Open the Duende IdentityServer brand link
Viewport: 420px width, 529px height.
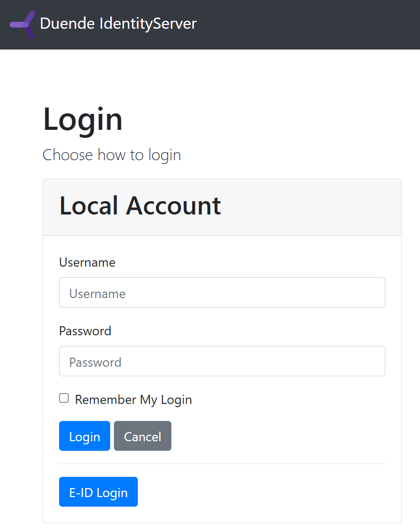[118, 24]
